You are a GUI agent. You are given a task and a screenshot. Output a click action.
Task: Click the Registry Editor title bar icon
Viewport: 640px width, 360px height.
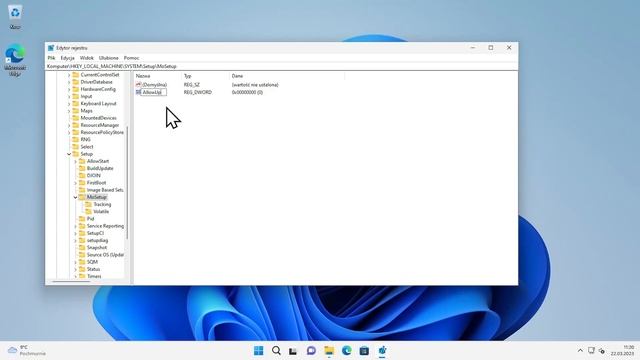[x=51, y=48]
